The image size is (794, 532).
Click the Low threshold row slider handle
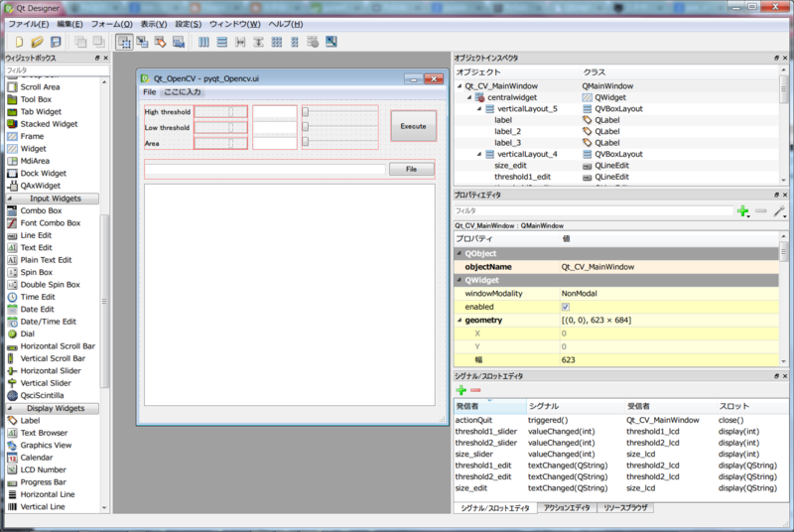tap(306, 126)
